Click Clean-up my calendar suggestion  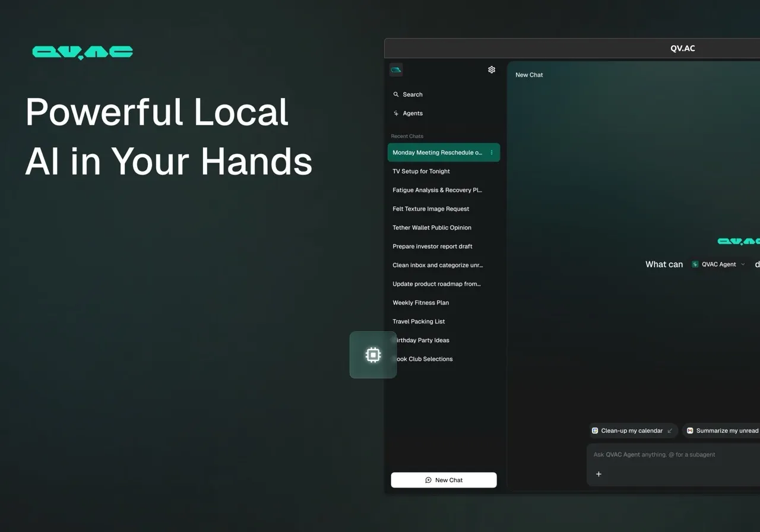633,430
